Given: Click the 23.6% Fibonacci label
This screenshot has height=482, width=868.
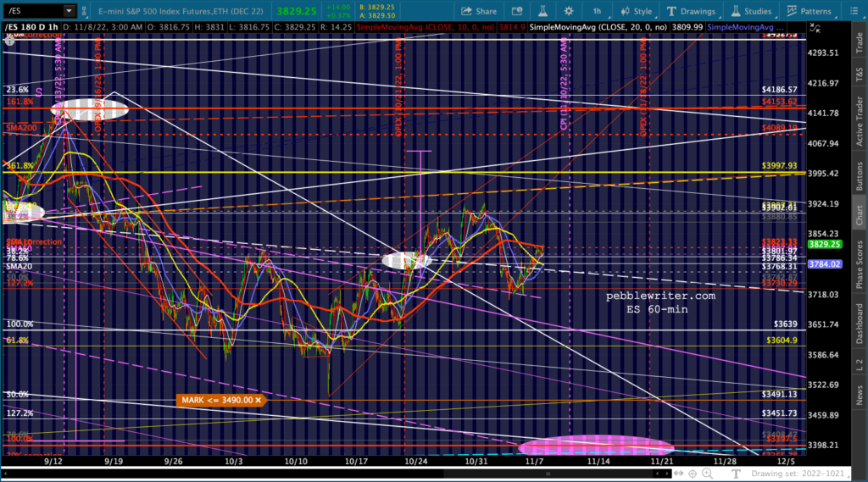Looking at the screenshot, I should (x=17, y=89).
